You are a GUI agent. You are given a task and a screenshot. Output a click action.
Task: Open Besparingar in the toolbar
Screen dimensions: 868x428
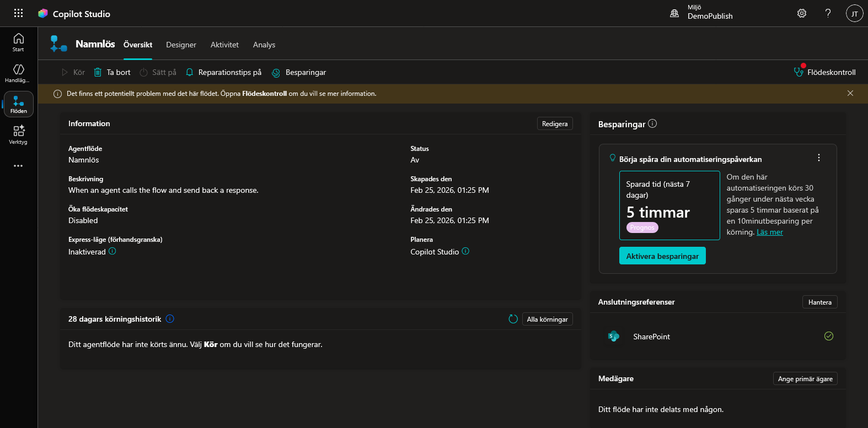(x=299, y=72)
